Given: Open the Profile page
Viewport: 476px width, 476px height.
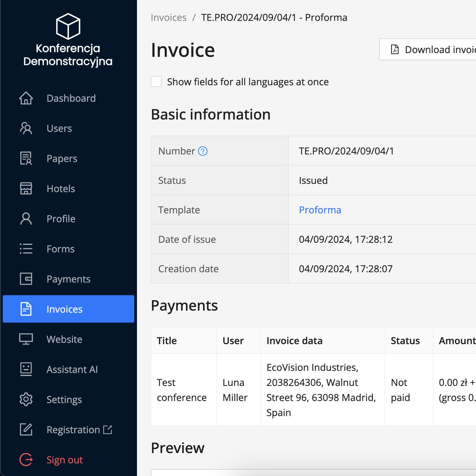Looking at the screenshot, I should click(x=68, y=219).
